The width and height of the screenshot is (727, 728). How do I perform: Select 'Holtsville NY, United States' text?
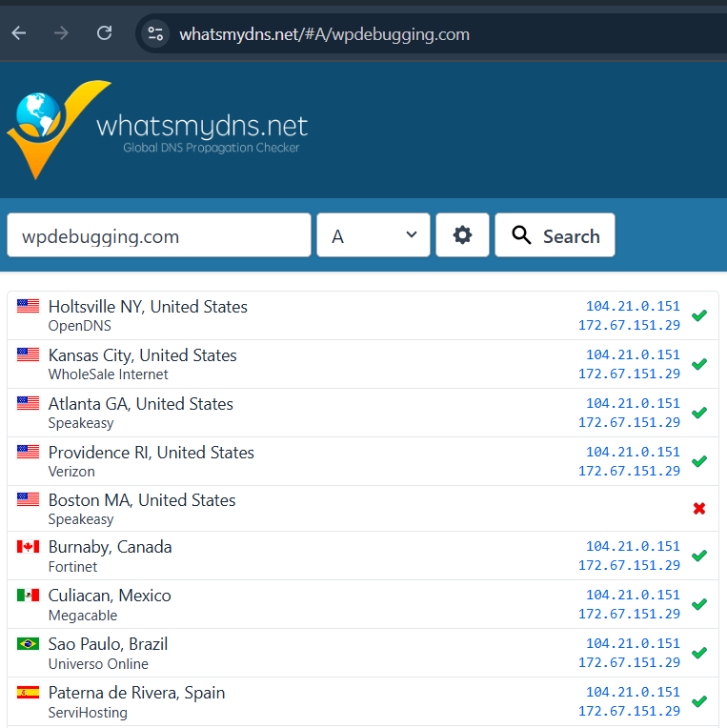click(148, 307)
